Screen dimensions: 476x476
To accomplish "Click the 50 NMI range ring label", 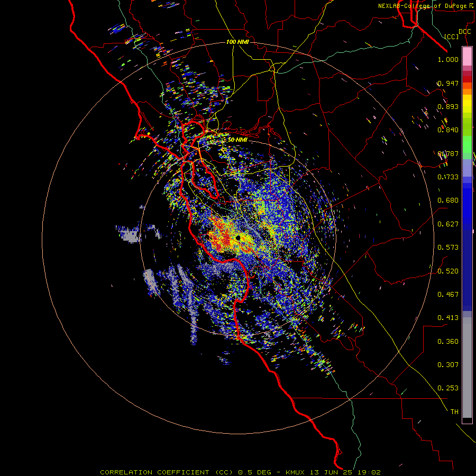I will [237, 140].
